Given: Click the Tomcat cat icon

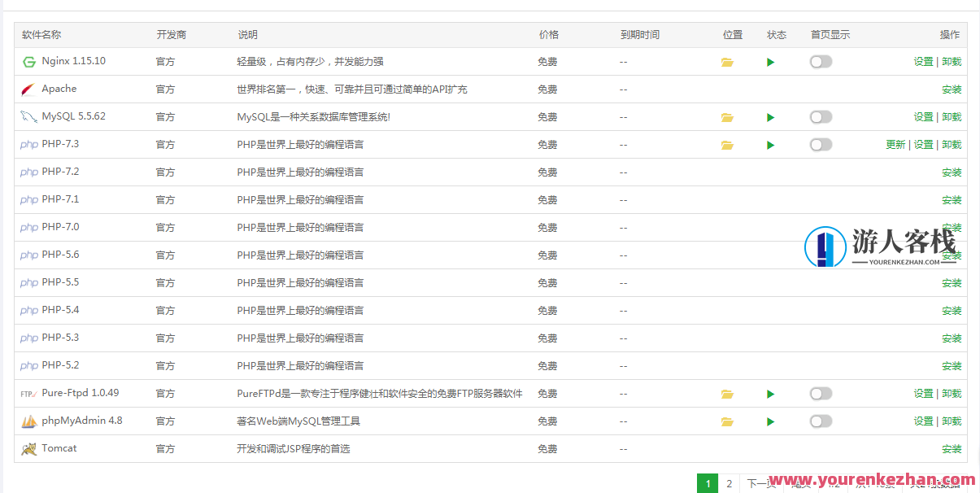Looking at the screenshot, I should click(29, 449).
